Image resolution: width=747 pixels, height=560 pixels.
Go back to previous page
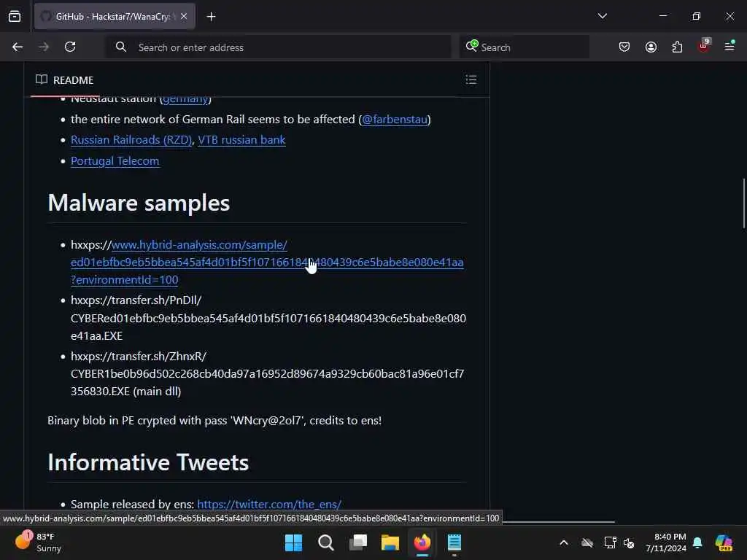click(18, 47)
